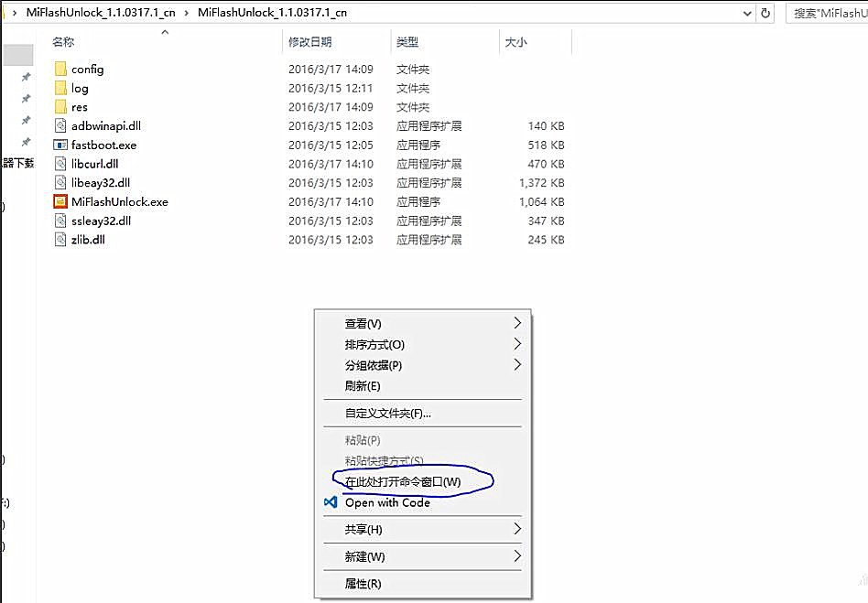The image size is (868, 603).
Task: Click the fastboot.exe application icon
Action: coord(60,145)
